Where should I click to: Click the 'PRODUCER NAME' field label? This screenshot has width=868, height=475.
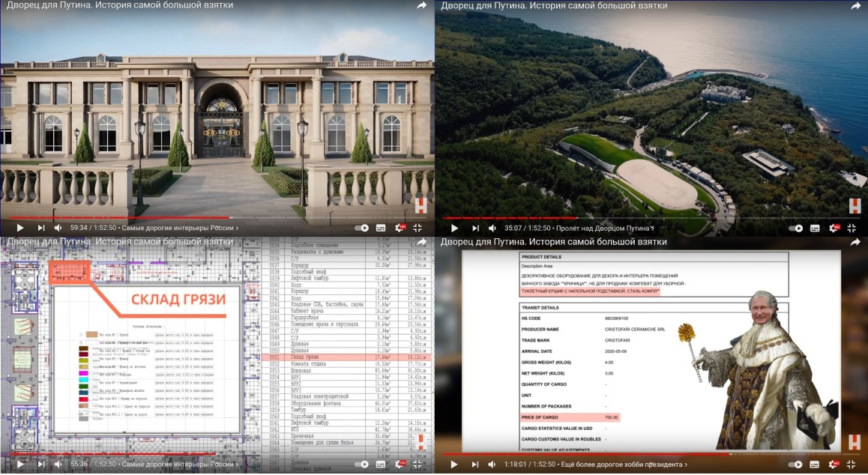tap(540, 330)
